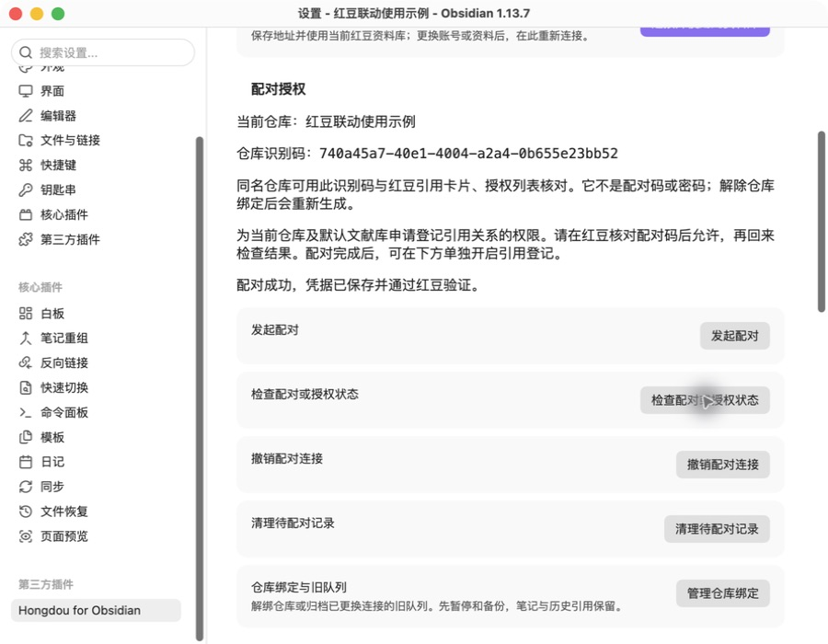This screenshot has width=828, height=644.
Task: Click the 命令面板 terminal icon
Action: tap(26, 413)
